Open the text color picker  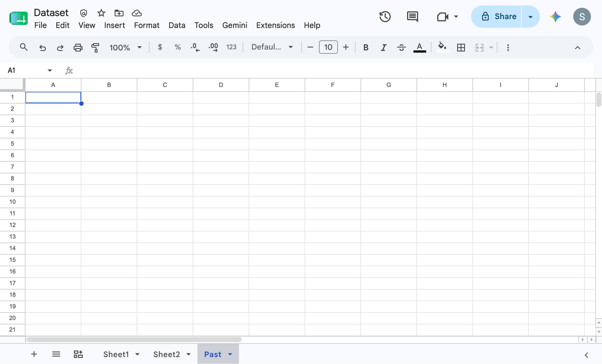(x=420, y=47)
